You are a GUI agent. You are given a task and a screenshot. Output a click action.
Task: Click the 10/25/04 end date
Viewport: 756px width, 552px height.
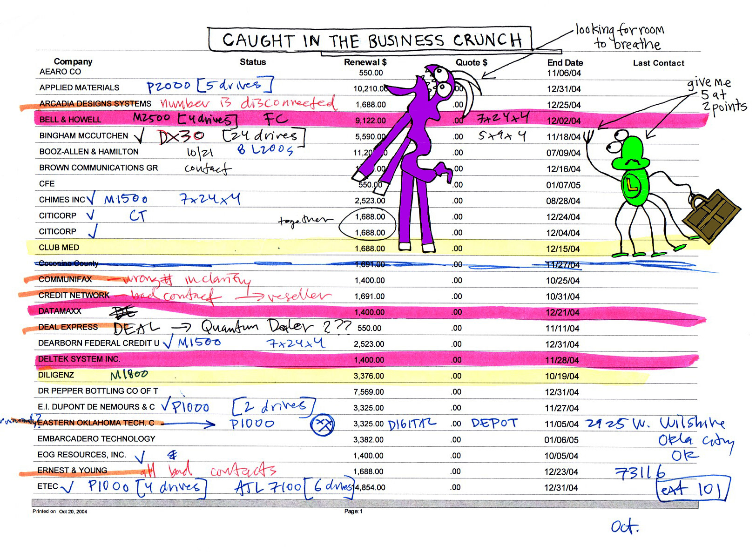click(563, 281)
